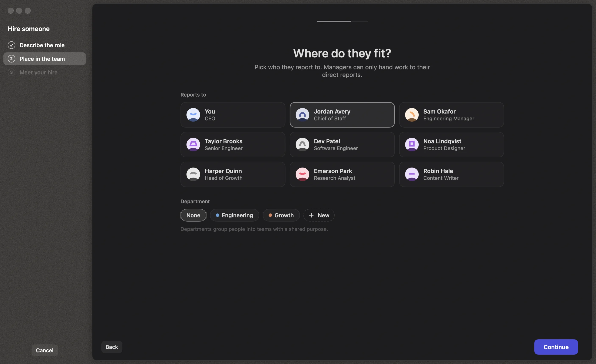The height and width of the screenshot is (364, 596).
Task: Click the blue dot on Engineering chip
Action: [x=218, y=215]
